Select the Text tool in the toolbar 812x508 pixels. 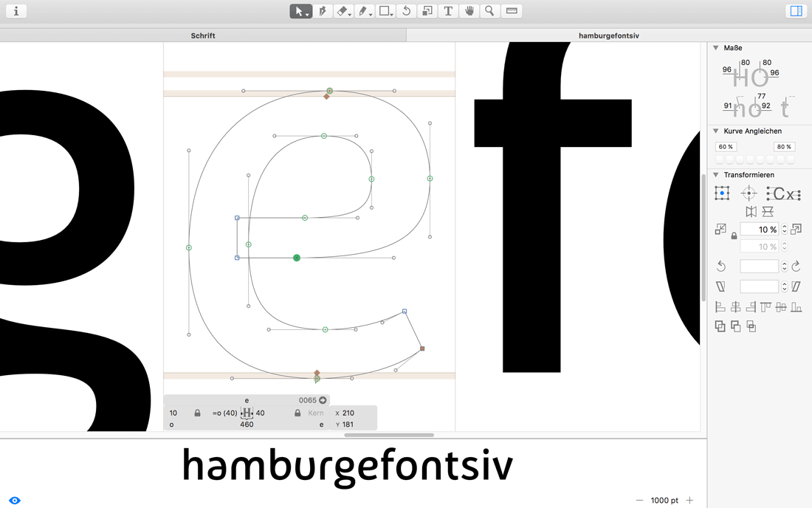[448, 11]
